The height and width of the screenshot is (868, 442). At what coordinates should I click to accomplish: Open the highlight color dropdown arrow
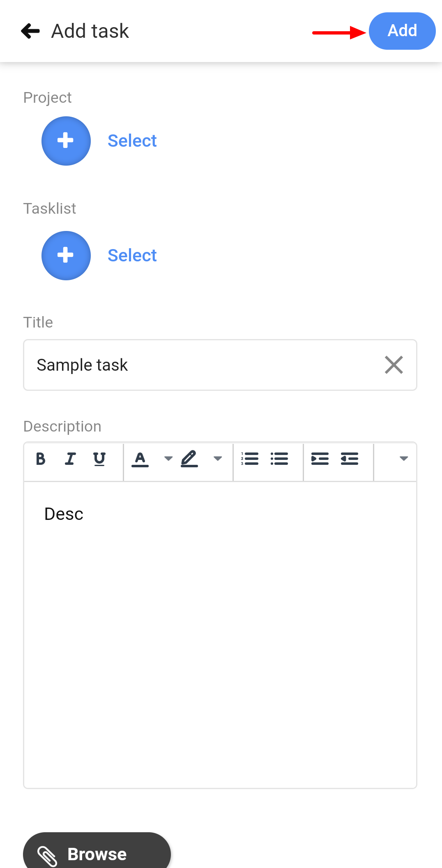click(218, 459)
